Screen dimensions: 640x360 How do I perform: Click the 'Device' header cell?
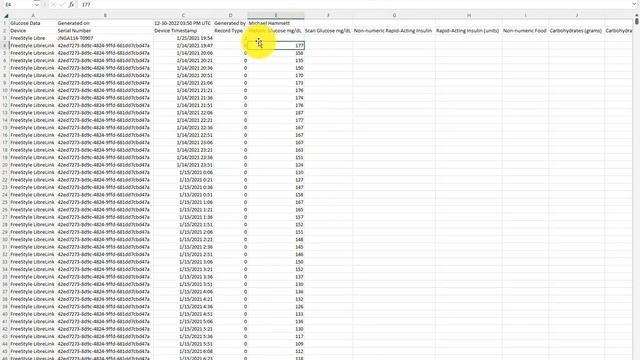pos(33,31)
